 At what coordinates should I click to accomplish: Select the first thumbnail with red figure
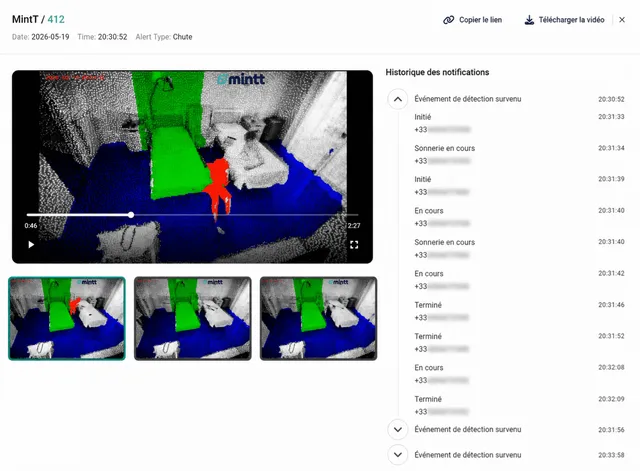[67, 318]
